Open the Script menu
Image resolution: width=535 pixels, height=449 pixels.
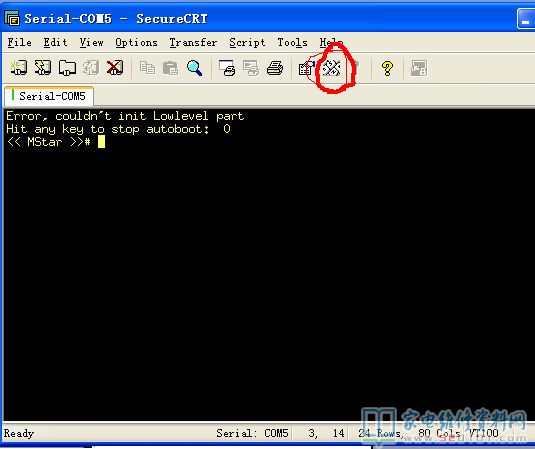point(247,43)
